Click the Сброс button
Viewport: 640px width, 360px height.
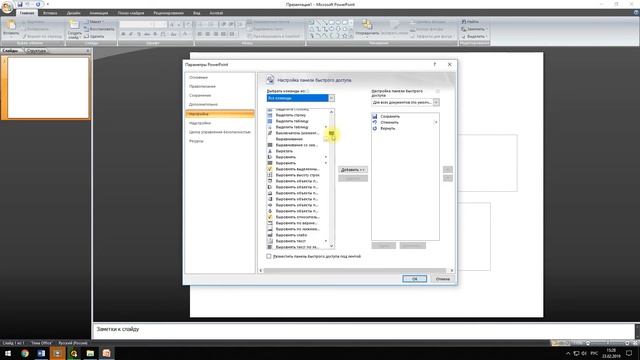tap(384, 246)
